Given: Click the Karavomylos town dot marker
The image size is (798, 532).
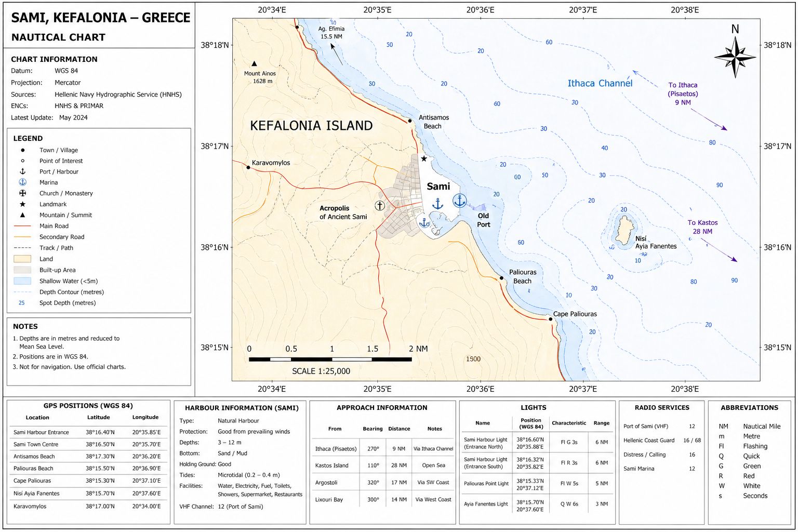Looking at the screenshot, I should [x=248, y=167].
